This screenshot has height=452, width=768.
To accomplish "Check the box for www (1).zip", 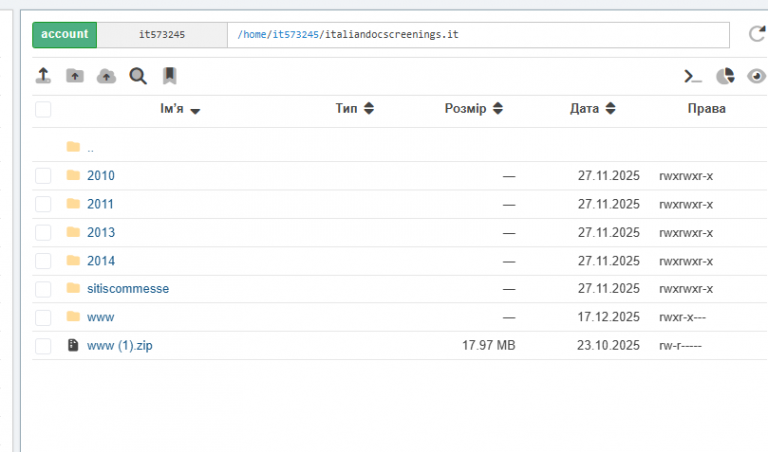I will 43,346.
